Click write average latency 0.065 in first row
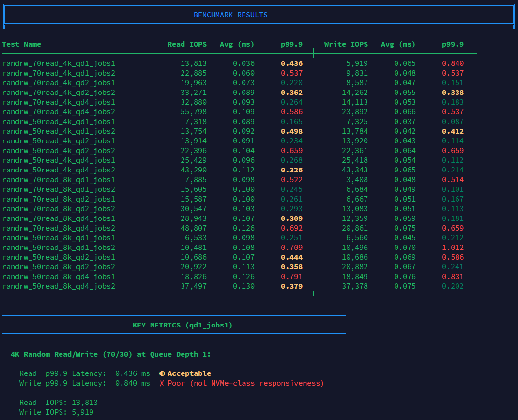Viewport: 518px width, 420px height. [405, 63]
